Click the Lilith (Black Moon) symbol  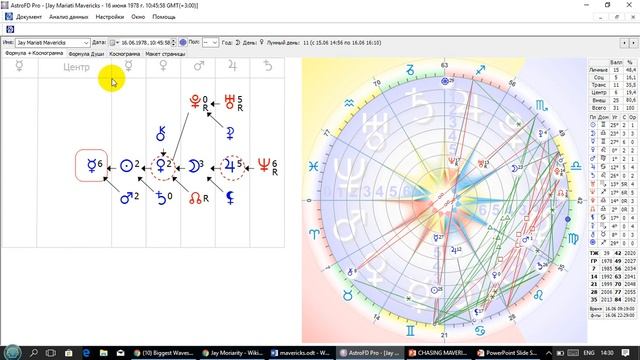click(230, 198)
